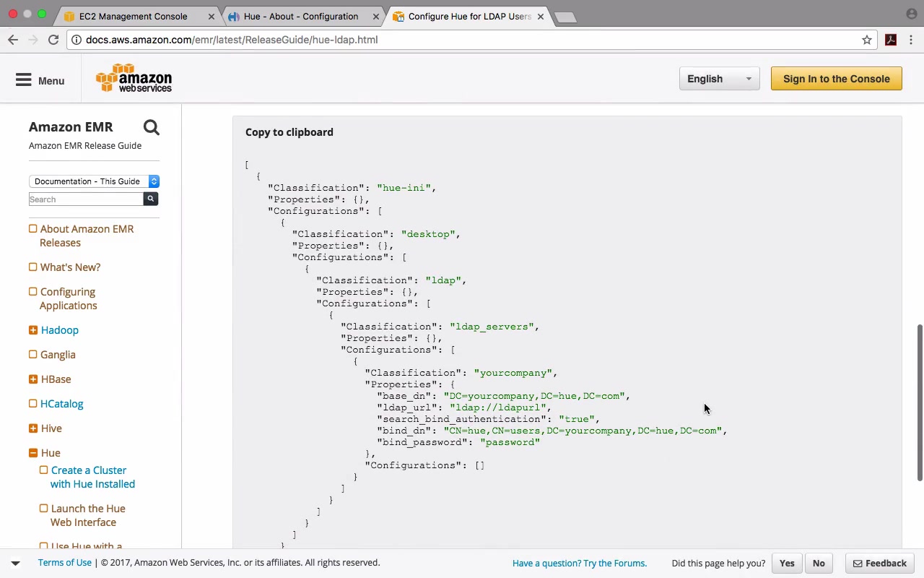Viewport: 924px width, 578px height.
Task: Click the Amazon EMR sidebar heading
Action: 71,127
